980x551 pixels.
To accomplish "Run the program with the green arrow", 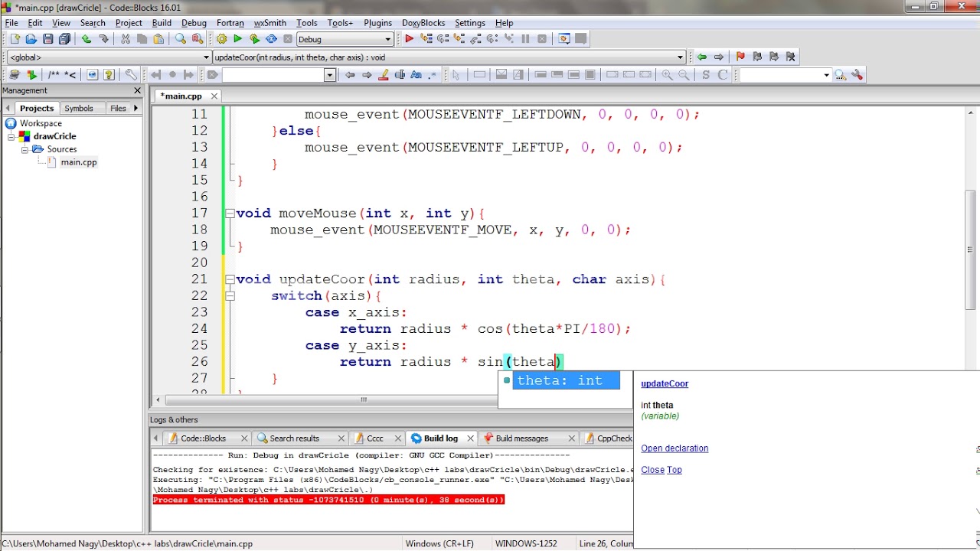I will point(238,39).
